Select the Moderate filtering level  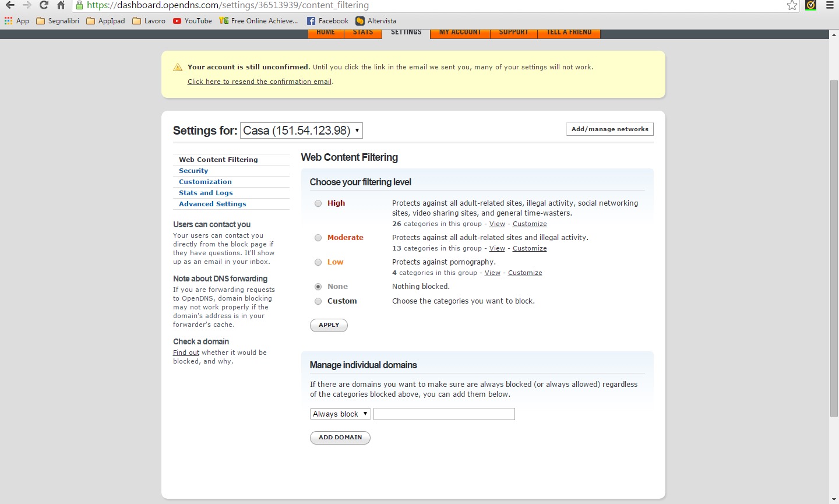[318, 238]
